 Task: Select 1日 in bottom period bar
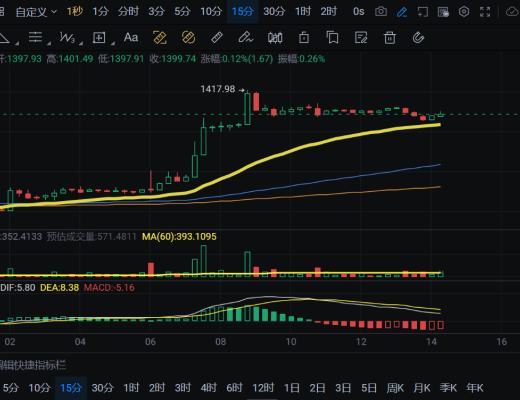pos(292,388)
